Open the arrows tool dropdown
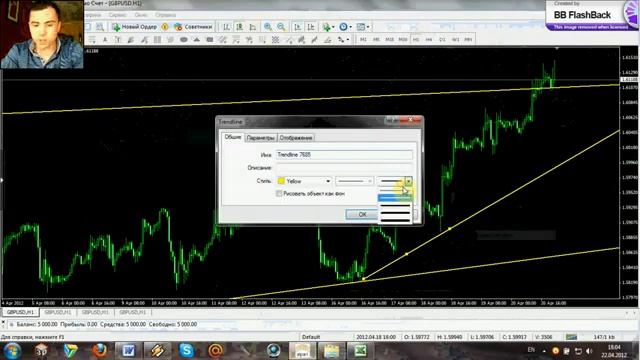Screen dimensions: 640x360 coord(343,40)
